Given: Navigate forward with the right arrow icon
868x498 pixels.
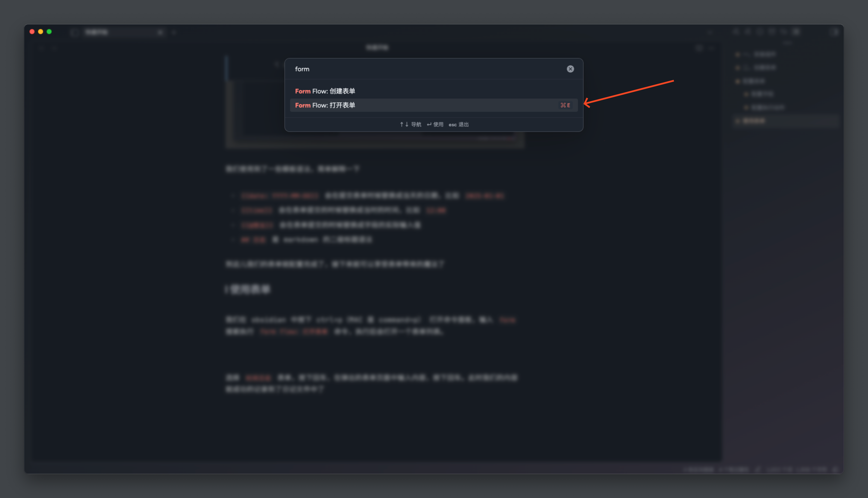Looking at the screenshot, I should coord(54,48).
